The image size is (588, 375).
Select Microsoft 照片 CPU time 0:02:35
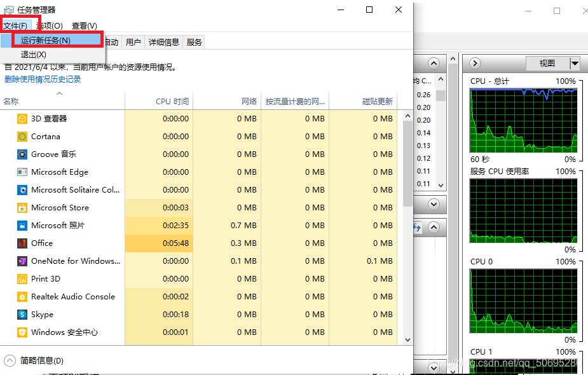click(x=159, y=226)
